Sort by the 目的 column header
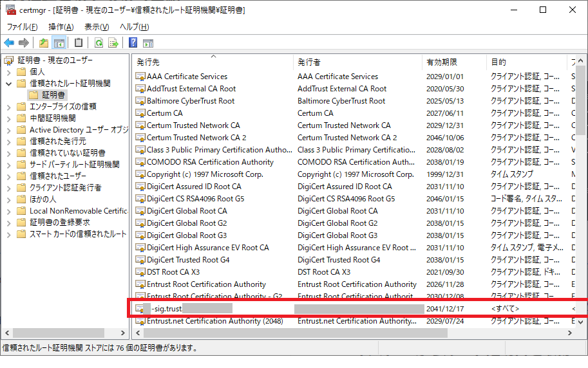The width and height of the screenshot is (588, 368). click(x=527, y=62)
